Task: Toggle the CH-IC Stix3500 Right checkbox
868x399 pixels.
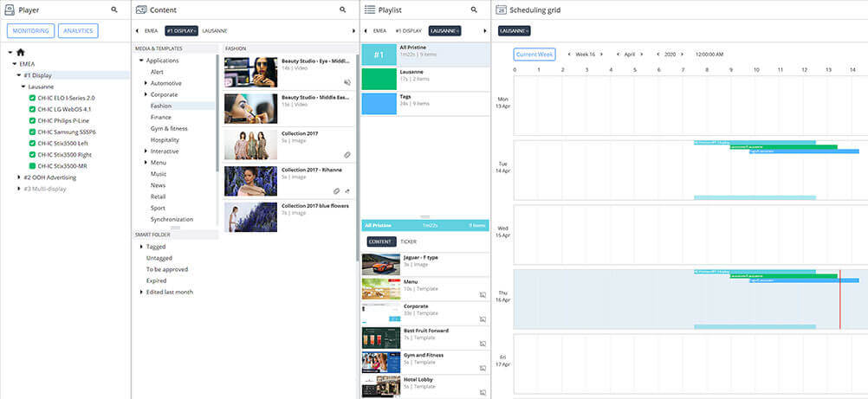Action: click(32, 154)
